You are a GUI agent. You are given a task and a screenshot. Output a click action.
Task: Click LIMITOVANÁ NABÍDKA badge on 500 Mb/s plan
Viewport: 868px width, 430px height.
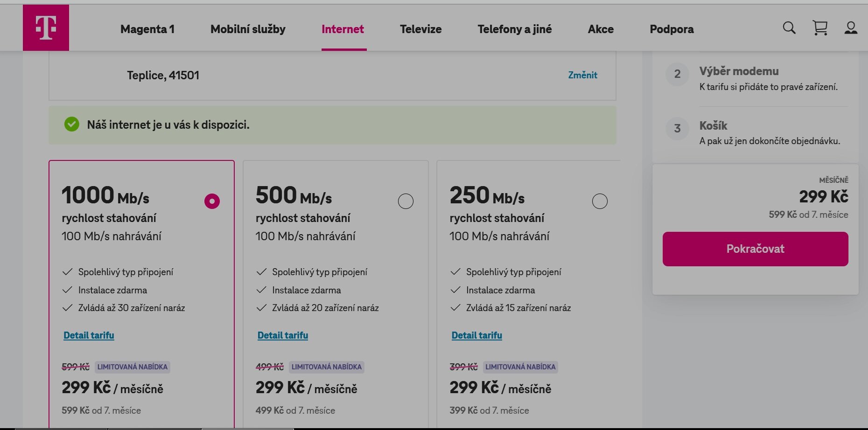click(326, 367)
